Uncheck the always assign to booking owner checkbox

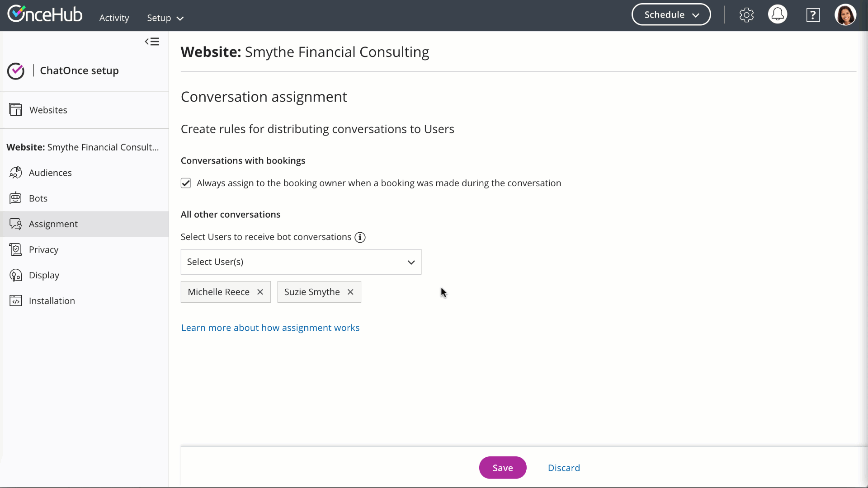pyautogui.click(x=186, y=183)
